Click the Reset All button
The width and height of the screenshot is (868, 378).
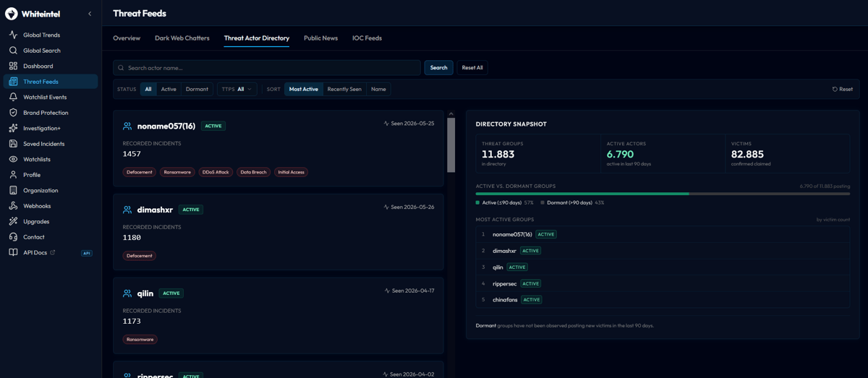tap(472, 68)
